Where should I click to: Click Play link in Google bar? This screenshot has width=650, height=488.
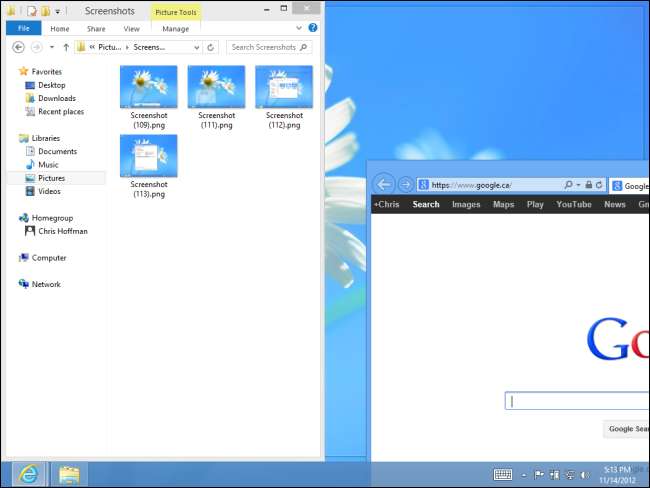(x=535, y=204)
